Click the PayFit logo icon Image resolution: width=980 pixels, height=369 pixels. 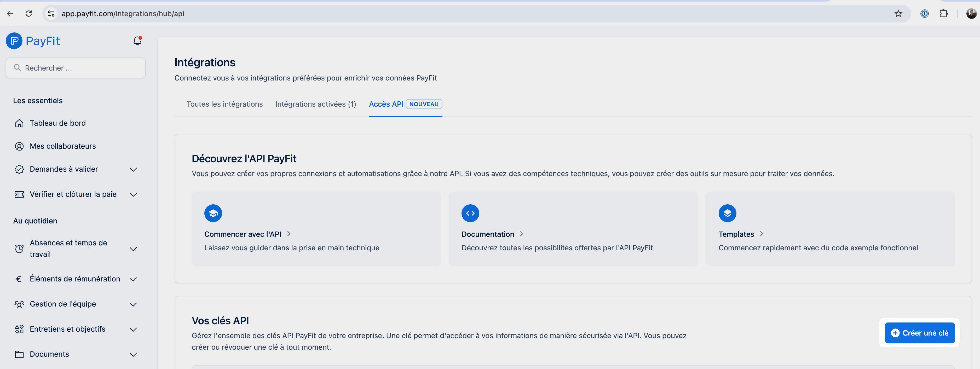[14, 41]
